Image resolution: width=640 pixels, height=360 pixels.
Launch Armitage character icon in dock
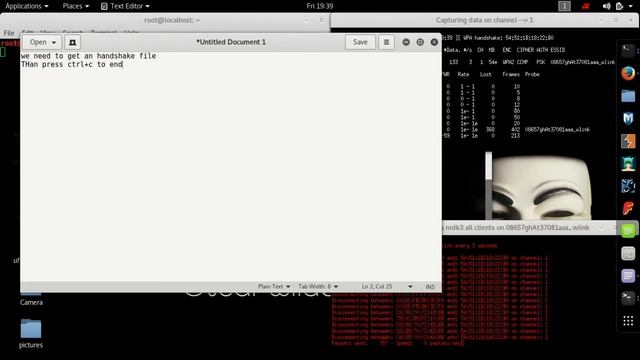[628, 164]
